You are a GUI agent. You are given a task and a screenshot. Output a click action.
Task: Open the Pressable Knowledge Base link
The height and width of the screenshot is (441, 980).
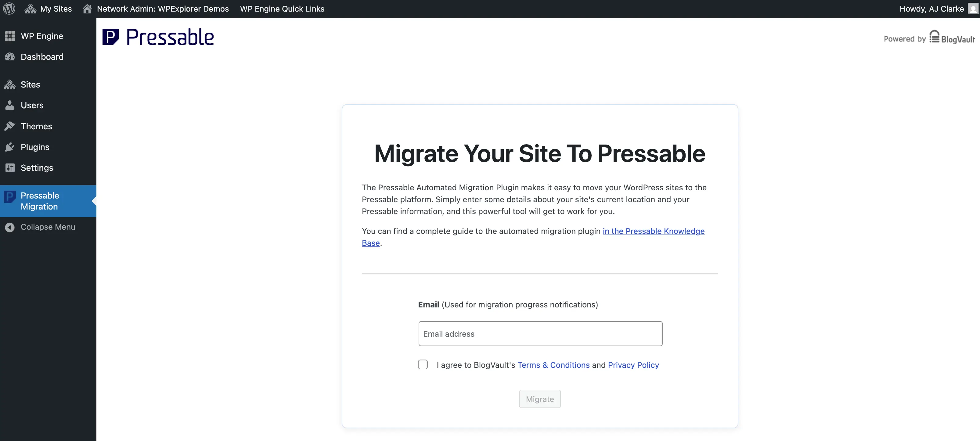click(x=653, y=231)
